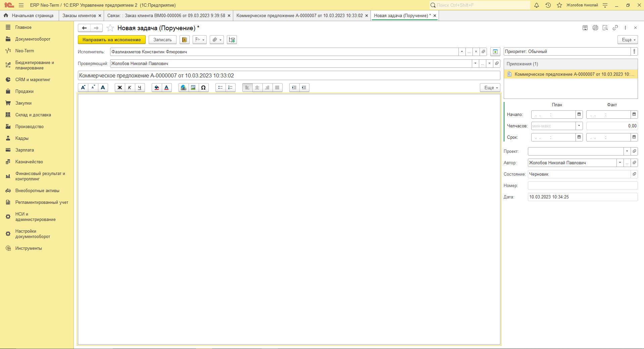
Task: Decrease paragraph indent
Action: click(x=304, y=88)
